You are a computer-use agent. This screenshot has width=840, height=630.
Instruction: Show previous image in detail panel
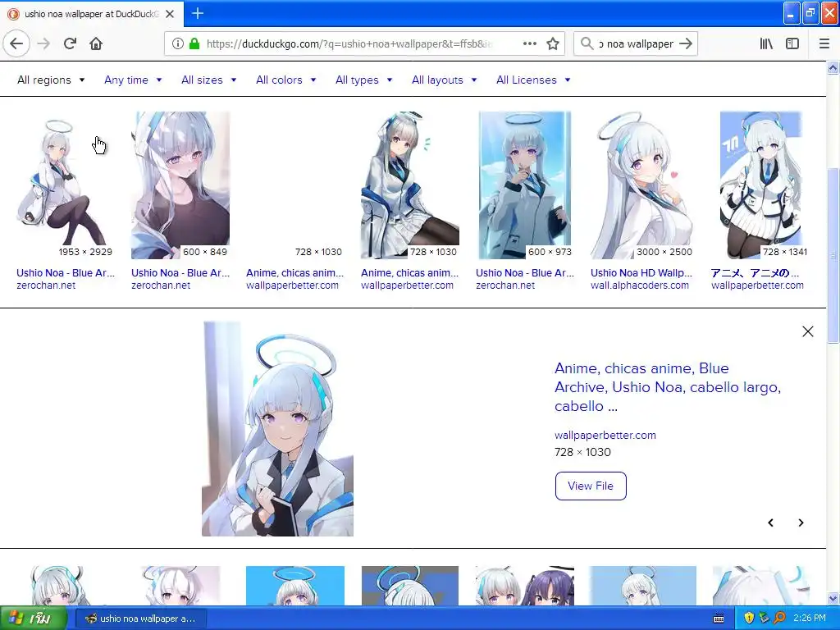[x=770, y=523]
